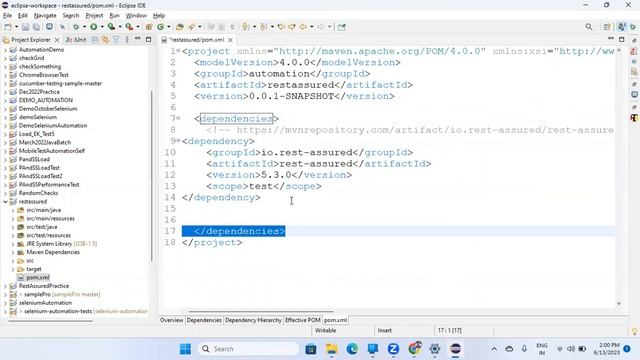The image size is (640, 360).
Task: Select the Debug perspective icon
Action: coord(633,27)
